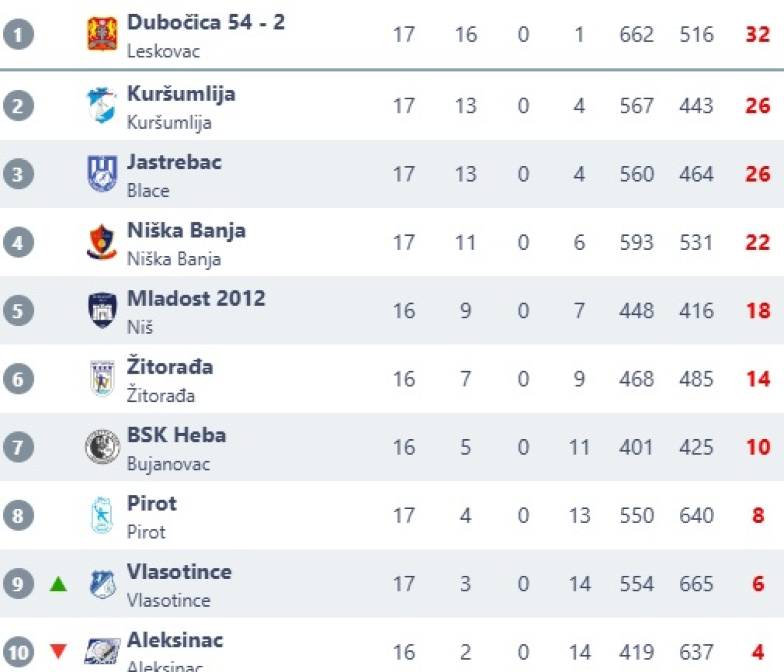Open the Kuršumlija team name link
Image resolution: width=784 pixels, height=672 pixels.
181,94
